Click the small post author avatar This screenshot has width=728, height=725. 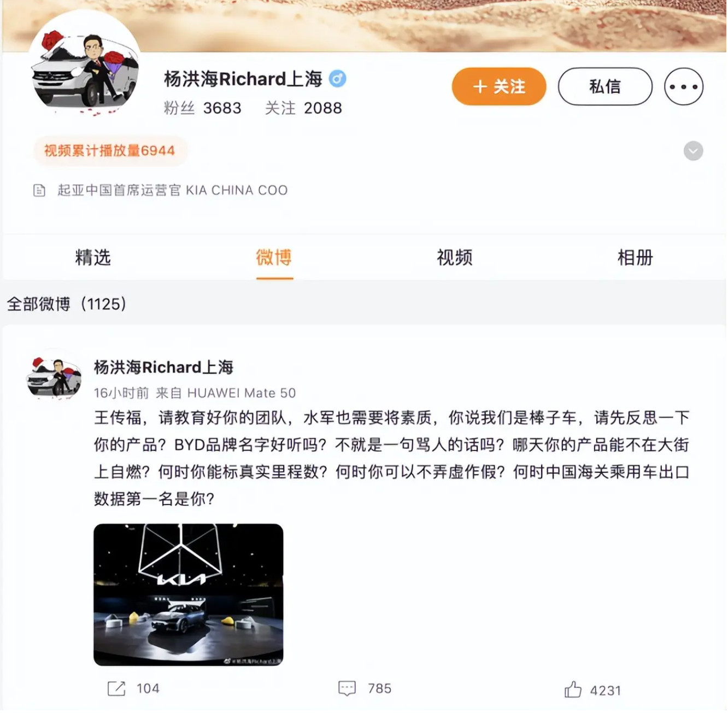coord(54,376)
